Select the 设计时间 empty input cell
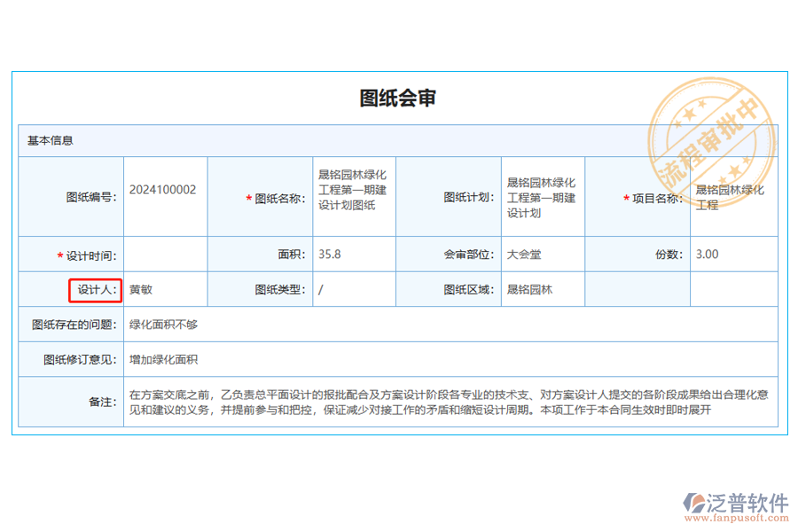The width and height of the screenshot is (798, 532). (165, 254)
